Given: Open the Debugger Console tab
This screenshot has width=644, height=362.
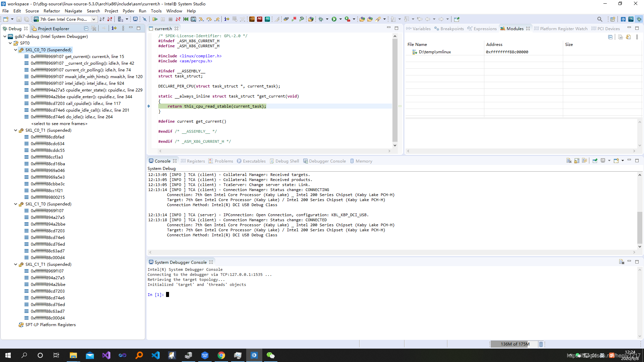Looking at the screenshot, I should (x=324, y=161).
